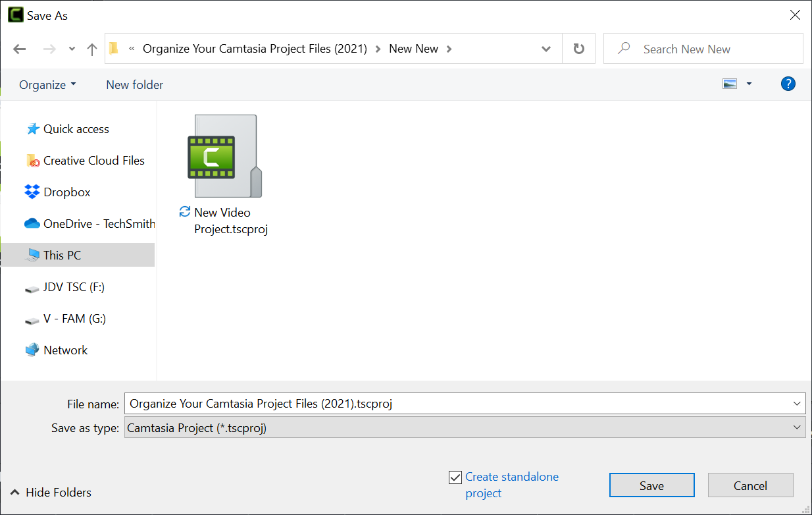Select Network in the sidebar

pyautogui.click(x=57, y=350)
